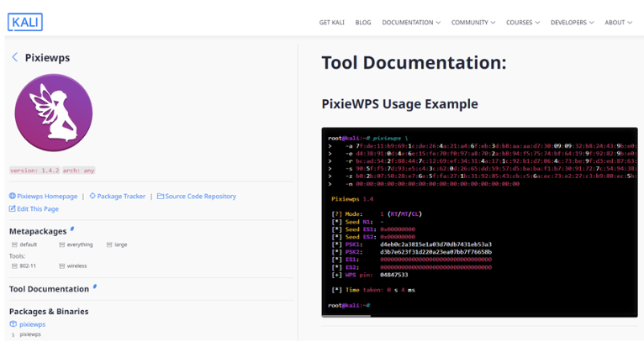The width and height of the screenshot is (644, 347).
Task: Click the 'Pixiewps' page title
Action: (47, 57)
